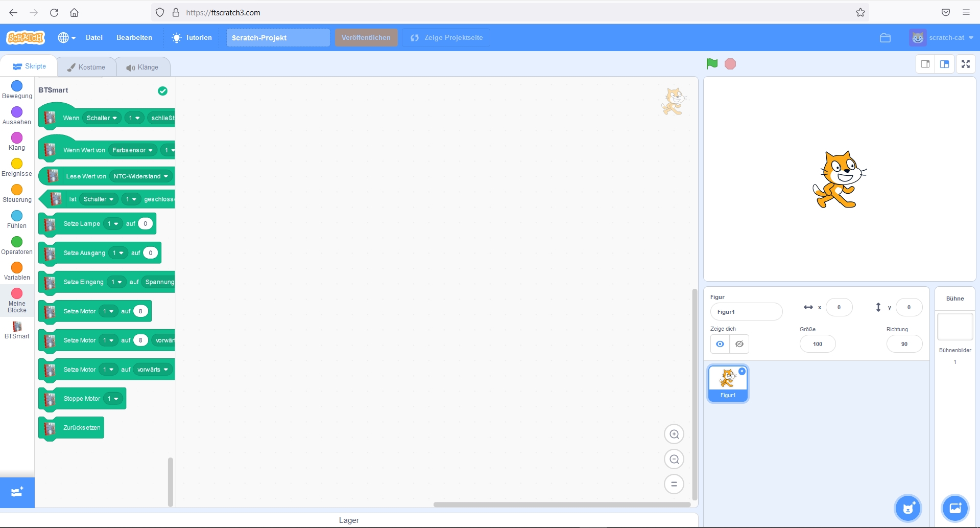Select the Bewegung blue category circle

click(x=17, y=86)
